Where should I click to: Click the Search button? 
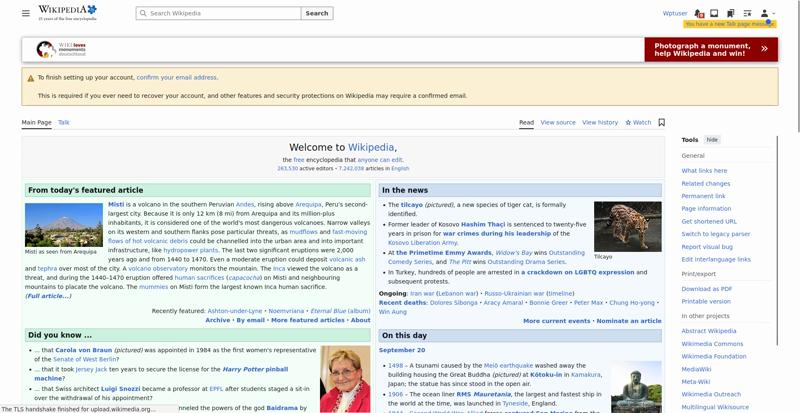pos(317,13)
